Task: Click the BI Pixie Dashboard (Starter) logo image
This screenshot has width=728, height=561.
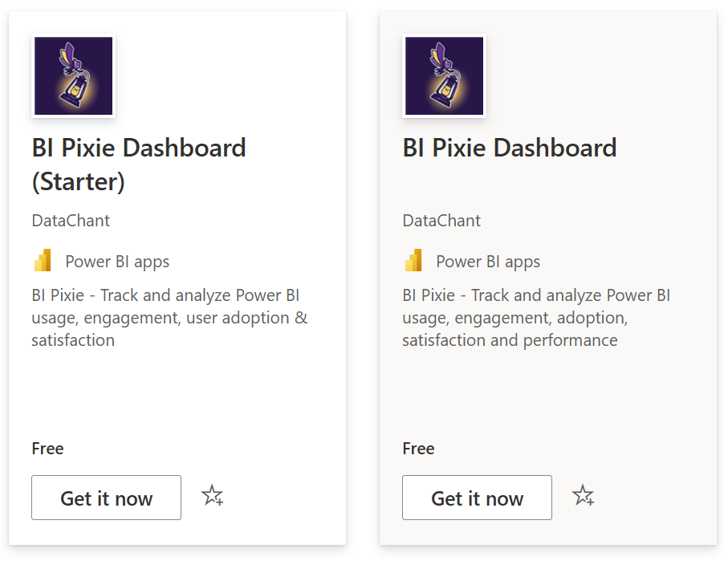Action: [73, 76]
